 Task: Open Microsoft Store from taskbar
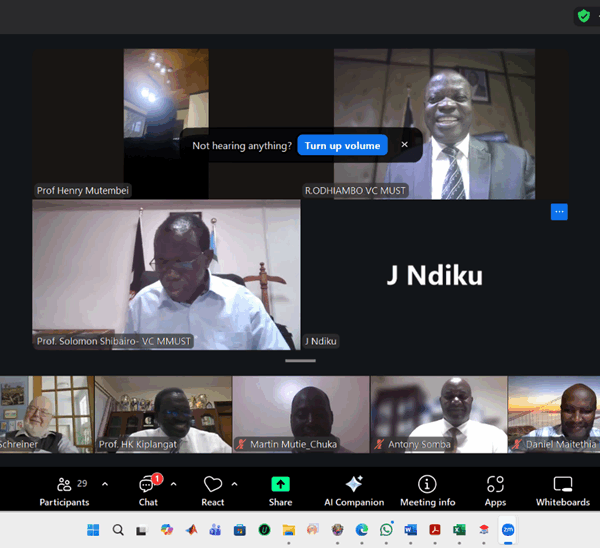pyautogui.click(x=240, y=530)
